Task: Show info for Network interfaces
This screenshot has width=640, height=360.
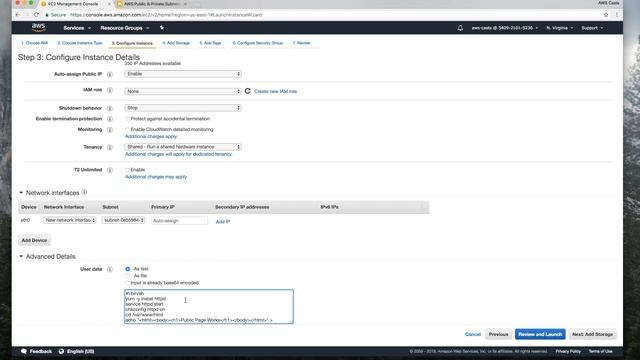Action: [84, 192]
